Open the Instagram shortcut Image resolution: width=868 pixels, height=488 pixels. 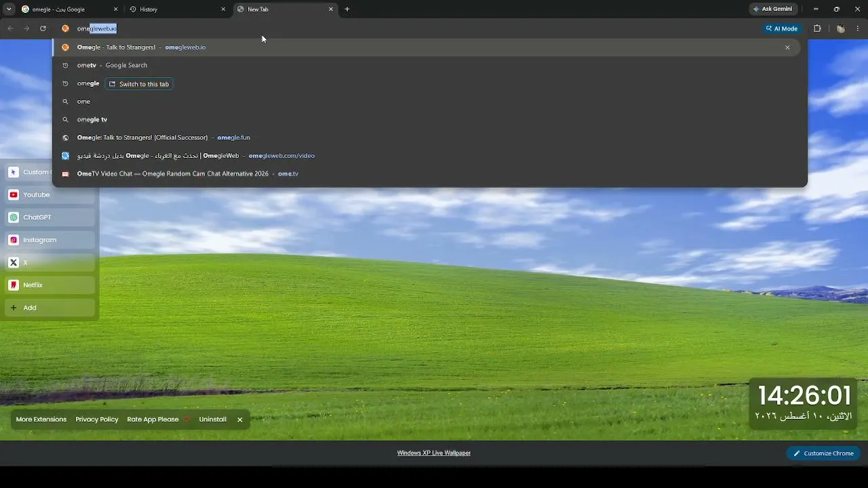point(50,240)
